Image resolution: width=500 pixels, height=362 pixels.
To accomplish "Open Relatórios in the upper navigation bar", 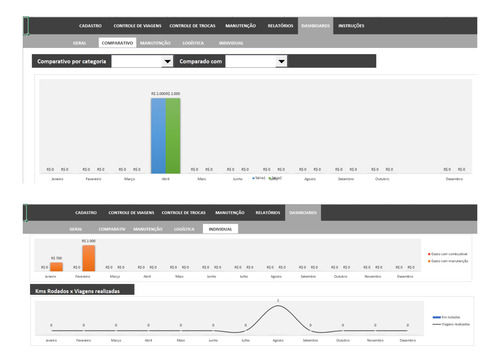I will pos(280,26).
